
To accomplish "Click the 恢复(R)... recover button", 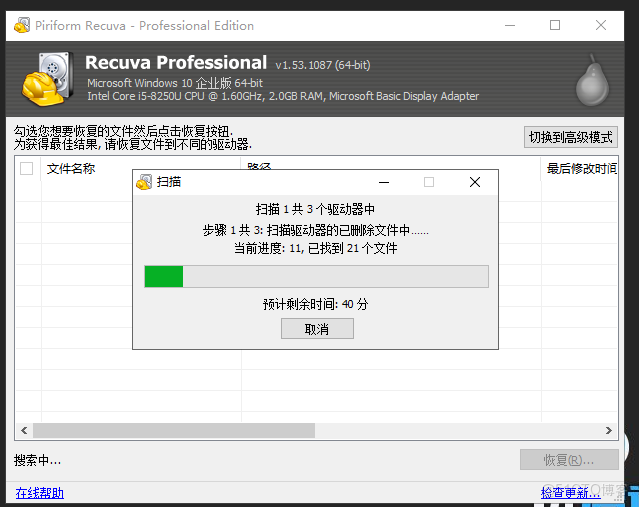I will click(x=569, y=460).
